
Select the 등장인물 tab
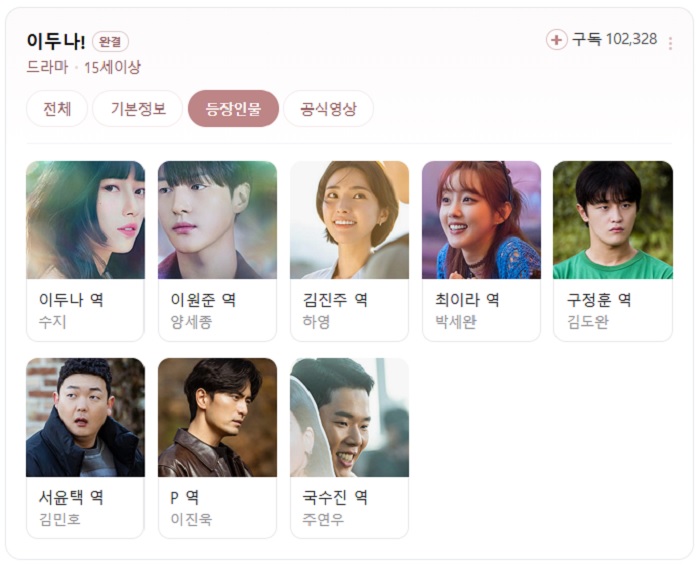coord(233,108)
